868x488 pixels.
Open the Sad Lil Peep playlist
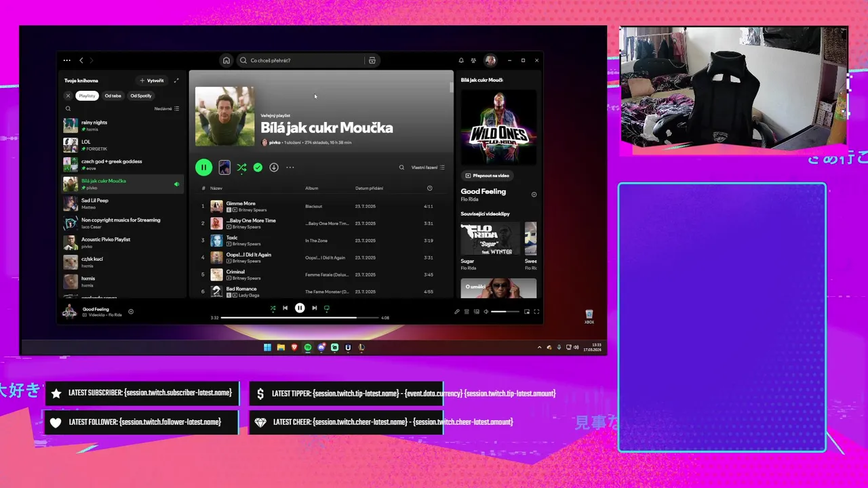coord(122,203)
